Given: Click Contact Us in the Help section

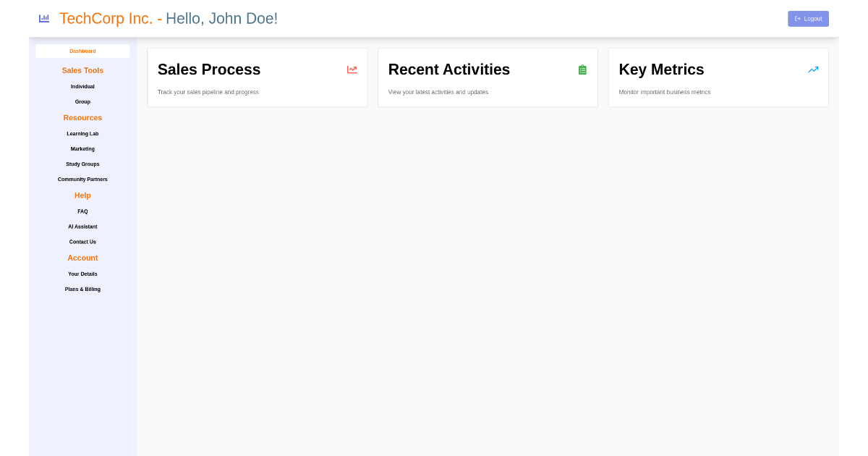Looking at the screenshot, I should 82,242.
